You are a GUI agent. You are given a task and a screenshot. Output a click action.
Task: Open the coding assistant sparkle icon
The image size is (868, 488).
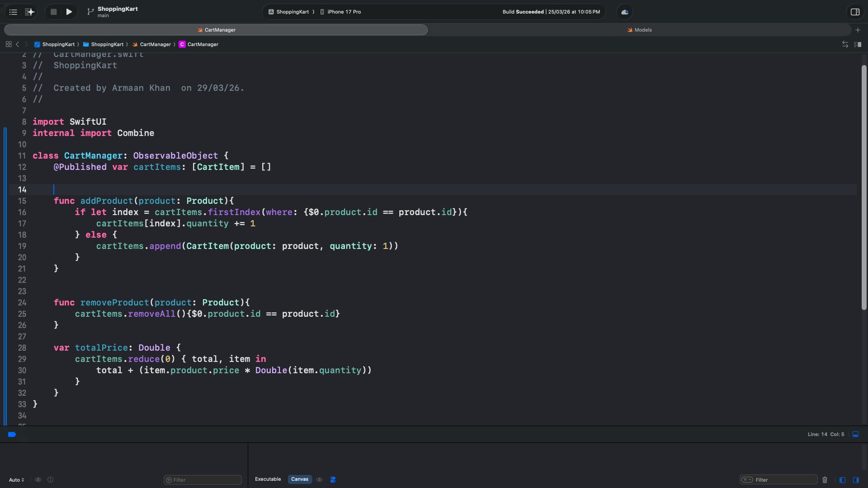(29, 12)
